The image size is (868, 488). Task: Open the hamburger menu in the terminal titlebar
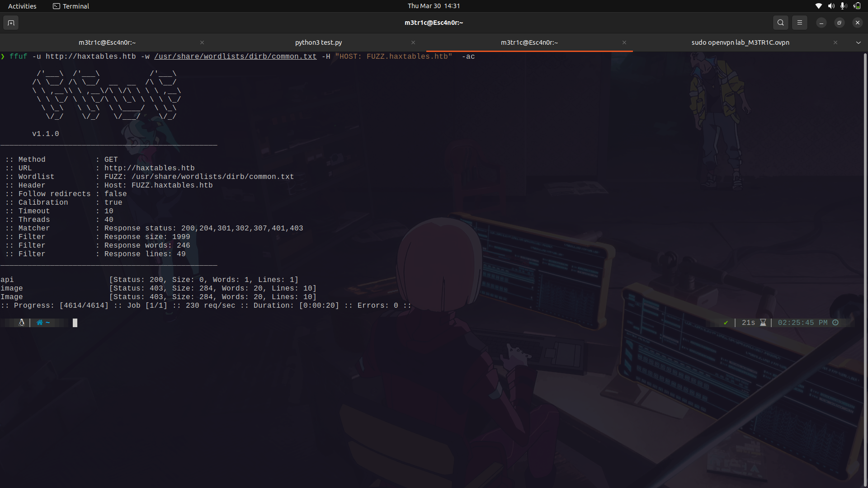800,22
